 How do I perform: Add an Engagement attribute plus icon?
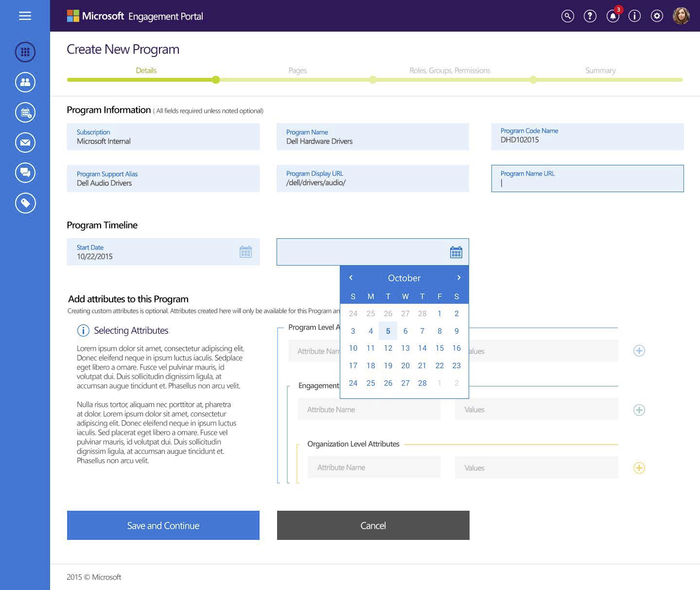pos(639,410)
